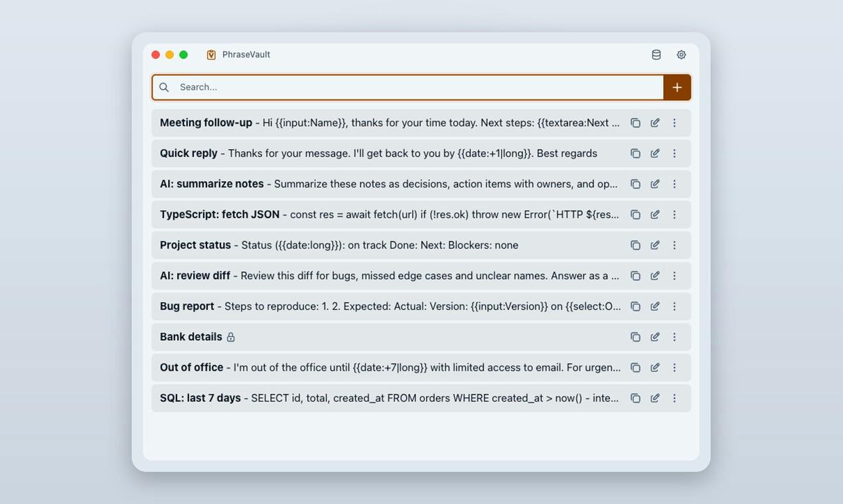Edit the Quick reply phrase

pos(655,153)
